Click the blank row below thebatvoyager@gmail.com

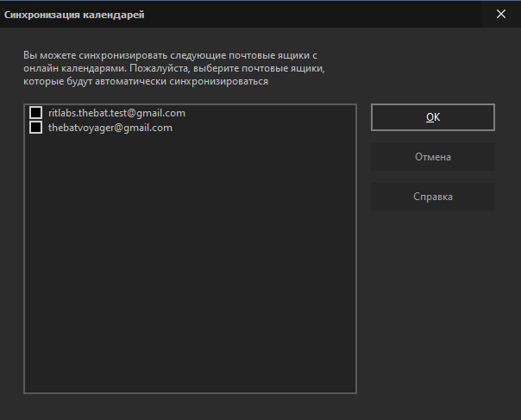coord(190,142)
